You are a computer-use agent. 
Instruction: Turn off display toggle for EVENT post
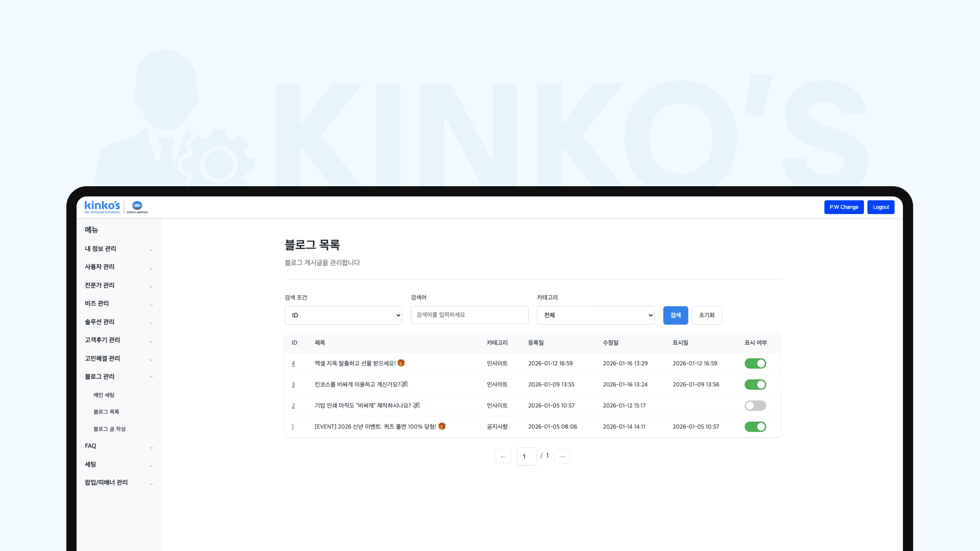[755, 427]
